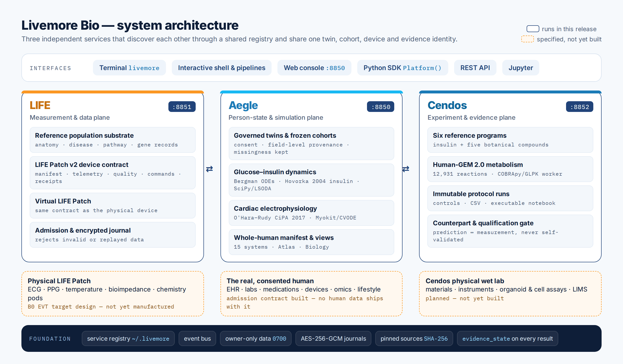The image size is (623, 364).
Task: Open the Six reference programs card
Action: tap(510, 140)
